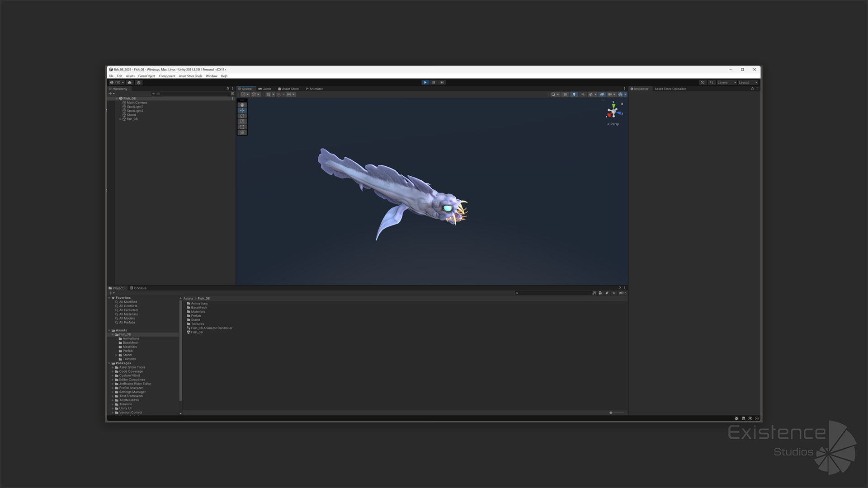The height and width of the screenshot is (488, 868).
Task: Open the Animations folder in Project
Action: coord(198,304)
